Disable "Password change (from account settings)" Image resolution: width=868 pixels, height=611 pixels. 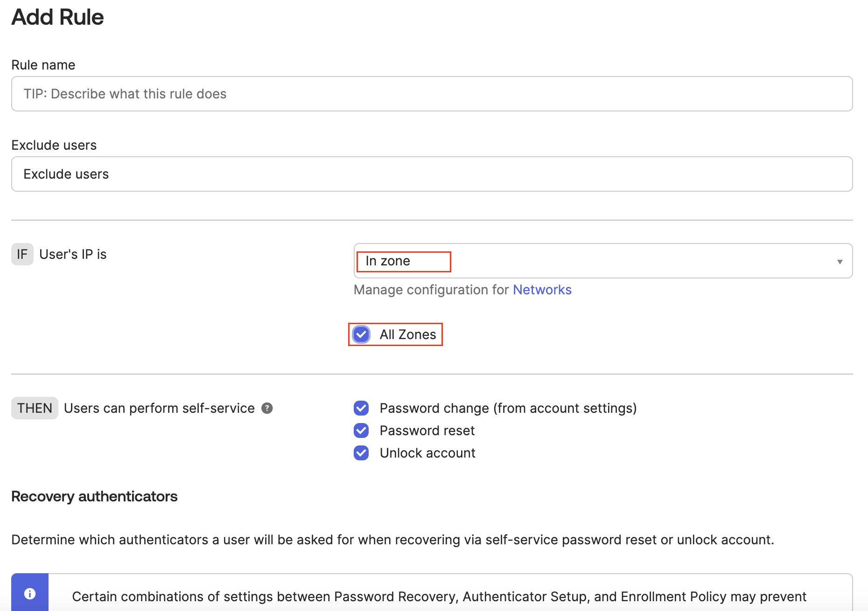(x=361, y=408)
